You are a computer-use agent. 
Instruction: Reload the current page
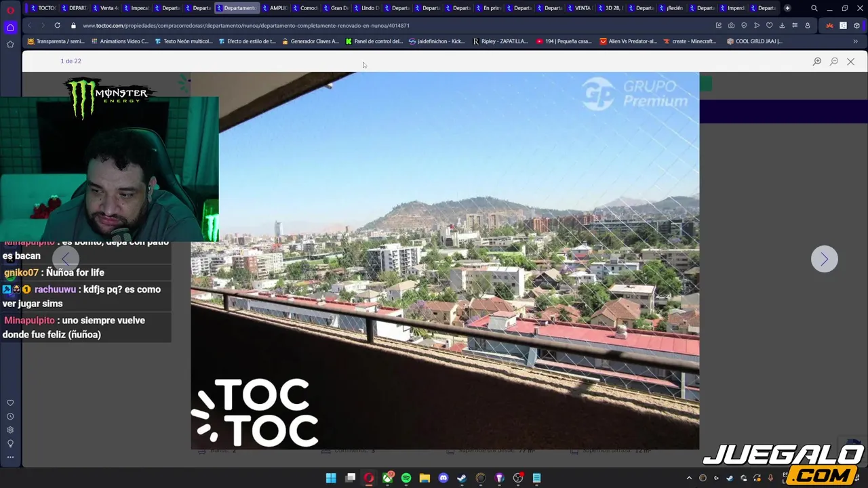tap(57, 25)
